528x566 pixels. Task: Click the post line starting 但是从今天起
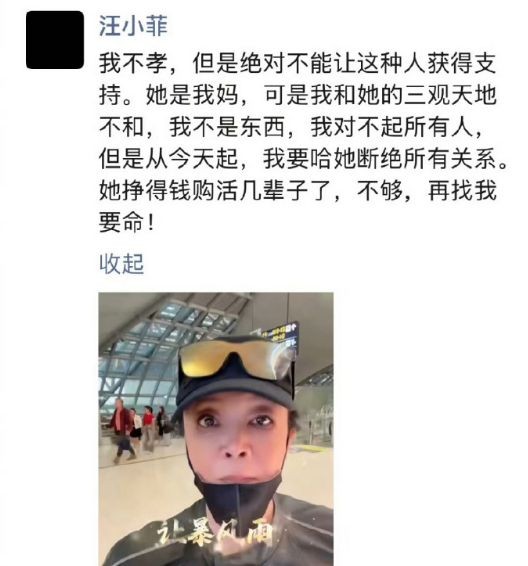[303, 159]
